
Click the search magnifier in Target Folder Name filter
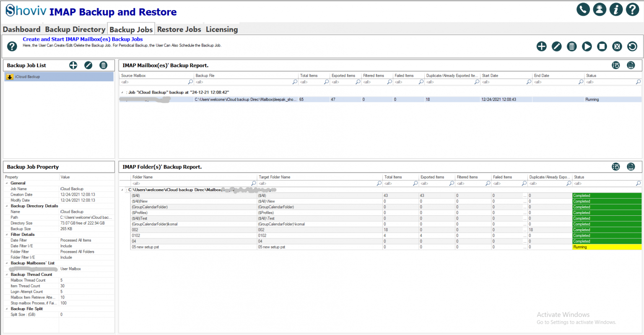point(379,183)
